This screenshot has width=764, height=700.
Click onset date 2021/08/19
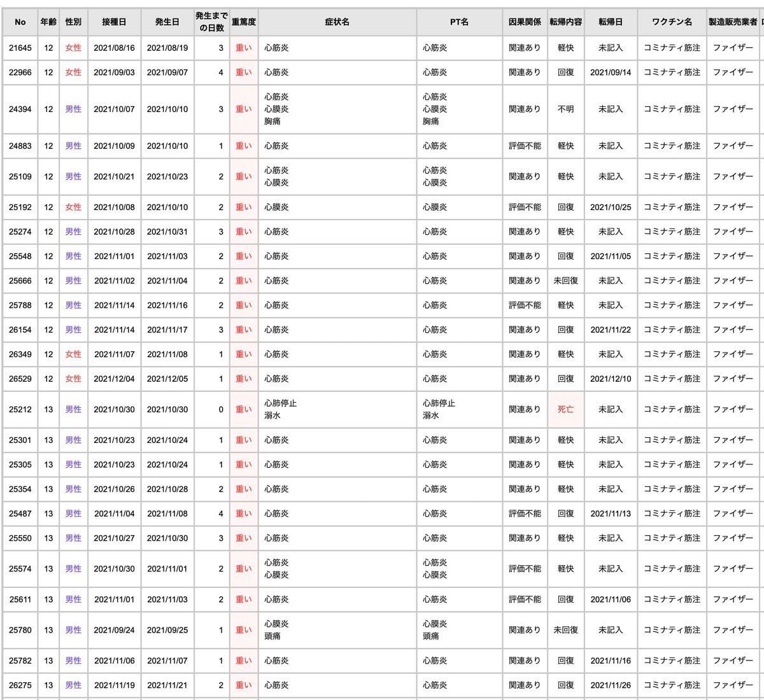tap(167, 48)
